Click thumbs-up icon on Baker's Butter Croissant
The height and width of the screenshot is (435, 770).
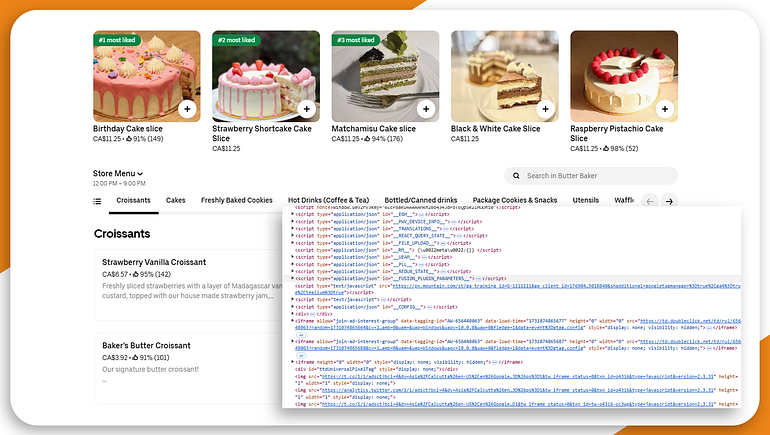pos(135,357)
